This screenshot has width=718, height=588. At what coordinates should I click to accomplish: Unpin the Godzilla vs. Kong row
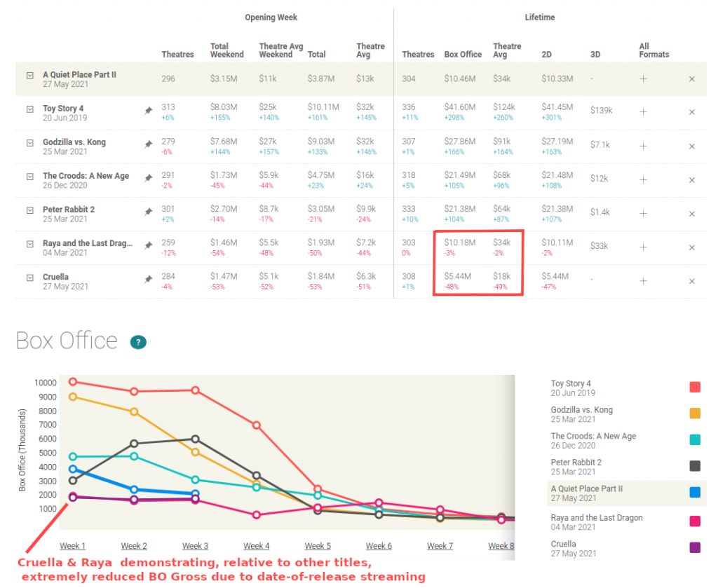click(149, 144)
